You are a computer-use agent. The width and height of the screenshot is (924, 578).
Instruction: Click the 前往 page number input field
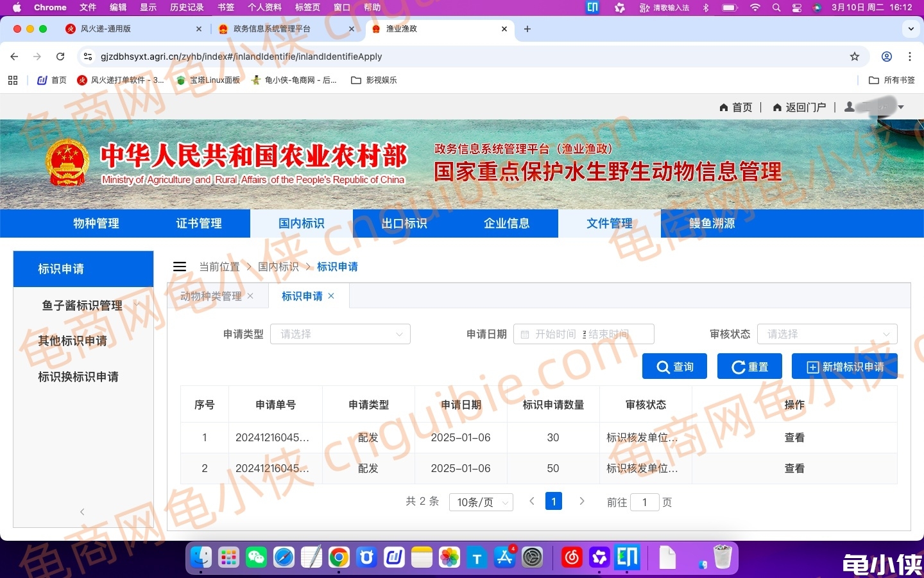point(644,502)
